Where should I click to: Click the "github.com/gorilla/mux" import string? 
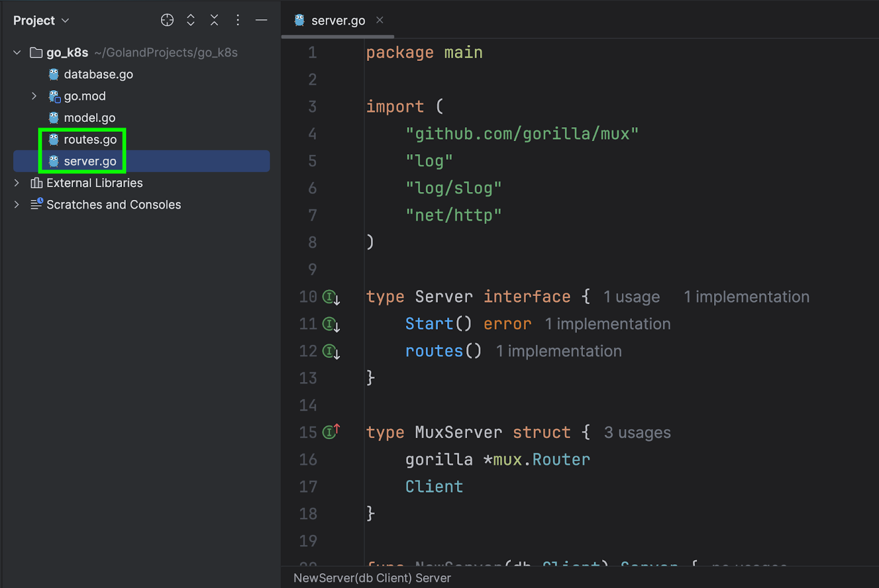click(x=522, y=134)
